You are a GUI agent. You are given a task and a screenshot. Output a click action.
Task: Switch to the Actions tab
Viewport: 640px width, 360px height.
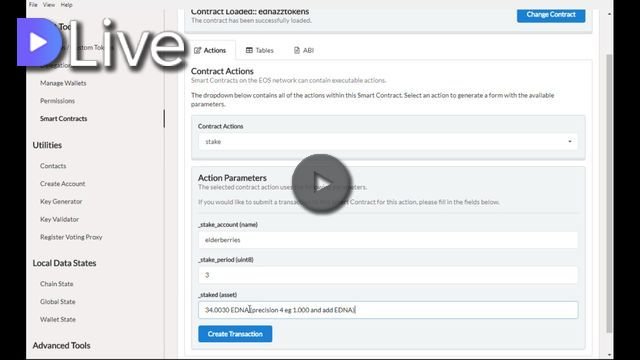pos(210,50)
